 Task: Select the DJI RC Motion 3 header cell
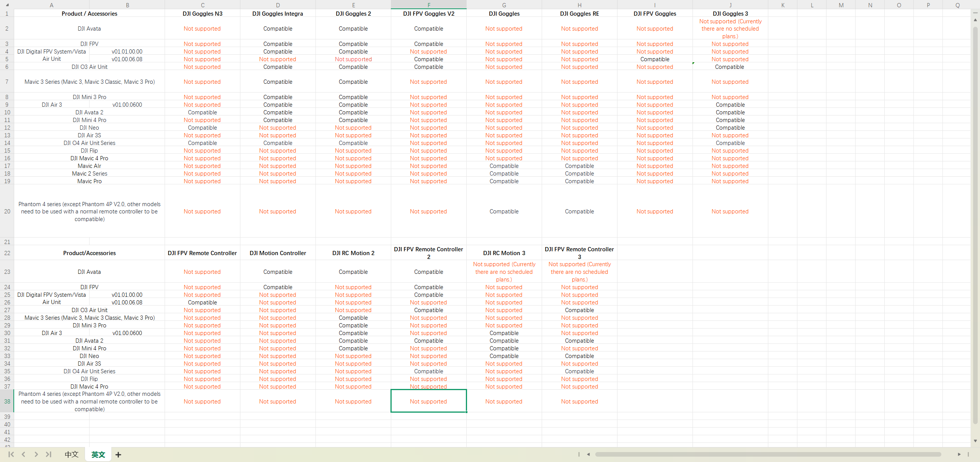504,253
